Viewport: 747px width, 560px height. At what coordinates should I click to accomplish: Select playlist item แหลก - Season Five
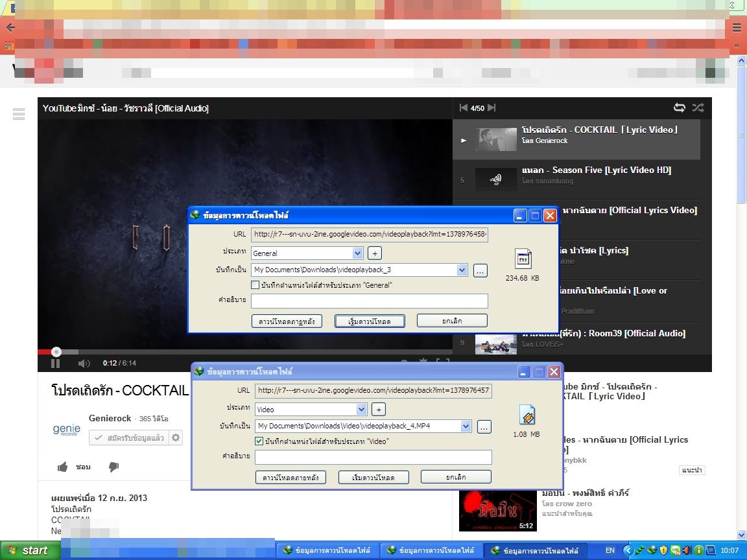tap(576, 180)
